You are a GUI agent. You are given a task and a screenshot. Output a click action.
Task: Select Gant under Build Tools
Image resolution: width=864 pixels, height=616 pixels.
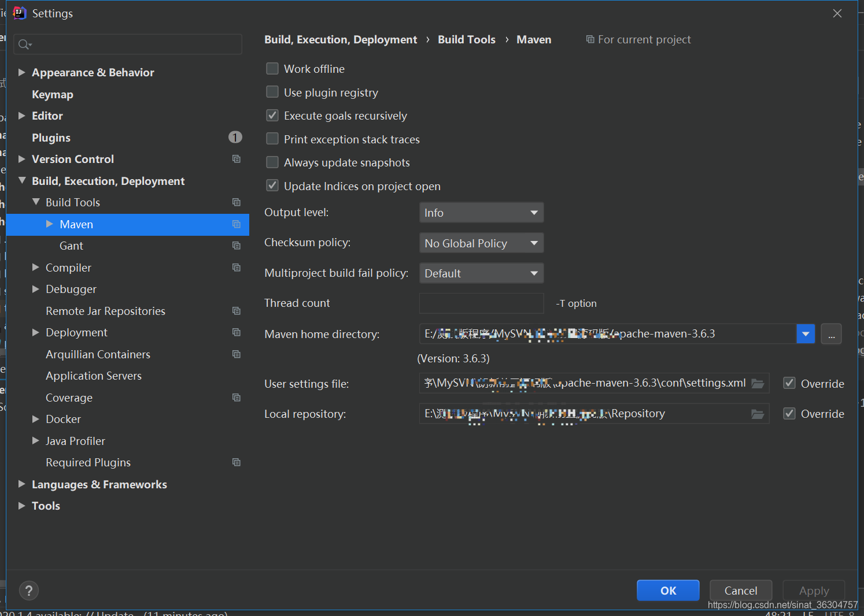pyautogui.click(x=71, y=246)
